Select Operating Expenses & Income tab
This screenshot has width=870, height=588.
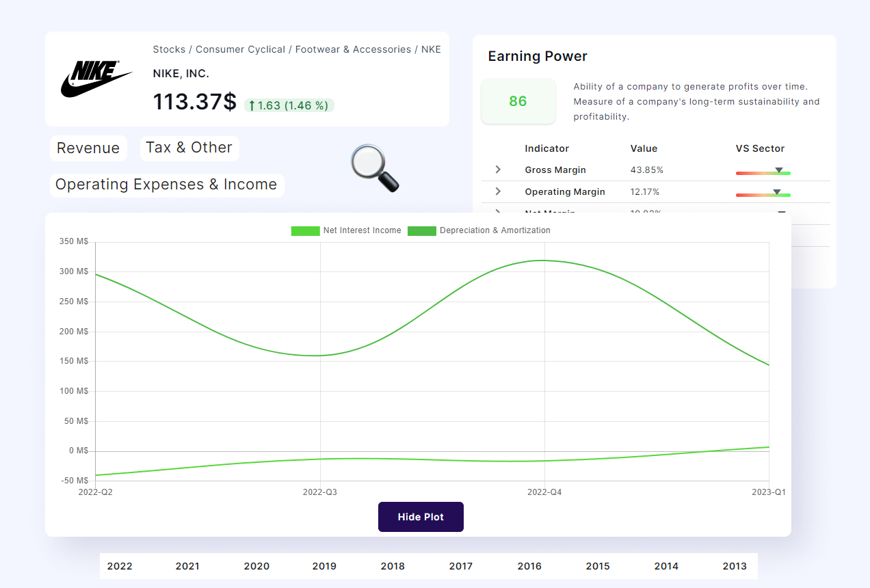tap(166, 185)
